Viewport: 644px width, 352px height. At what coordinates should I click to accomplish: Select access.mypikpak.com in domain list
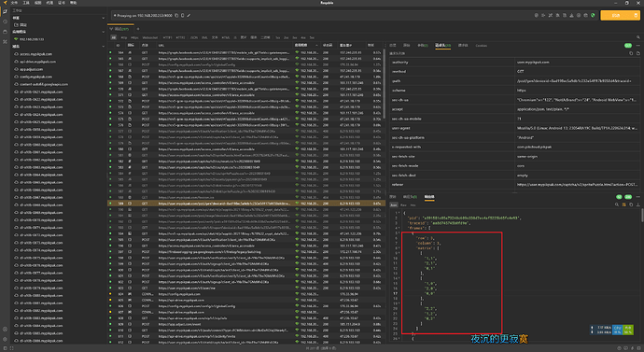click(35, 54)
